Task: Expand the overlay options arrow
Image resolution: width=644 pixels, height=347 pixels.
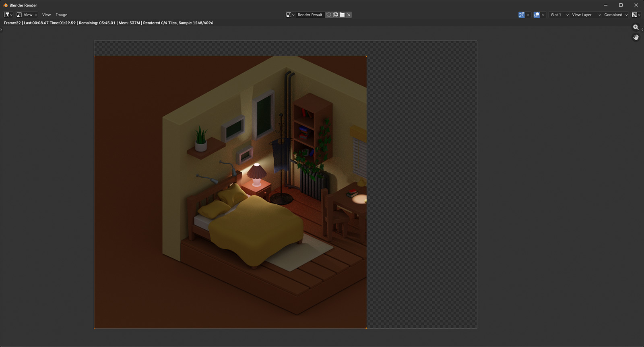Action: [543, 15]
